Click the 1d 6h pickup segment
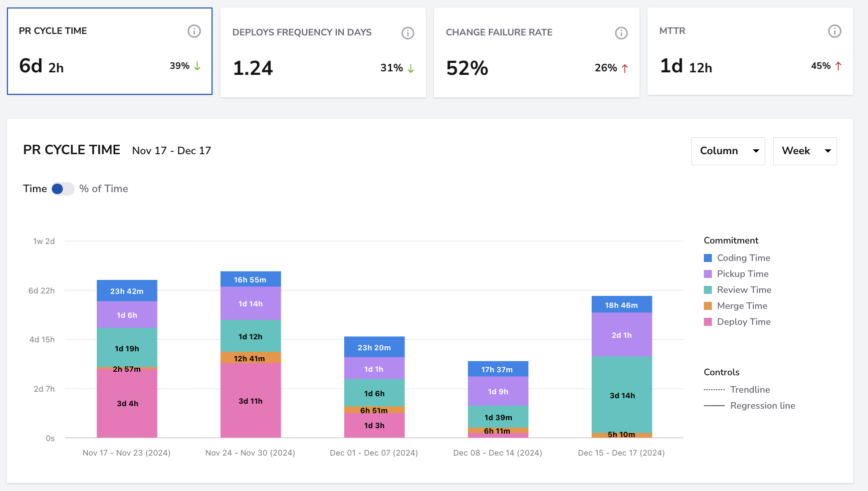 click(127, 315)
